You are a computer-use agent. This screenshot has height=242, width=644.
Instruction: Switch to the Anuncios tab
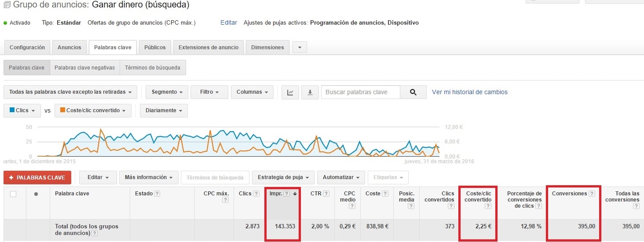click(x=69, y=48)
